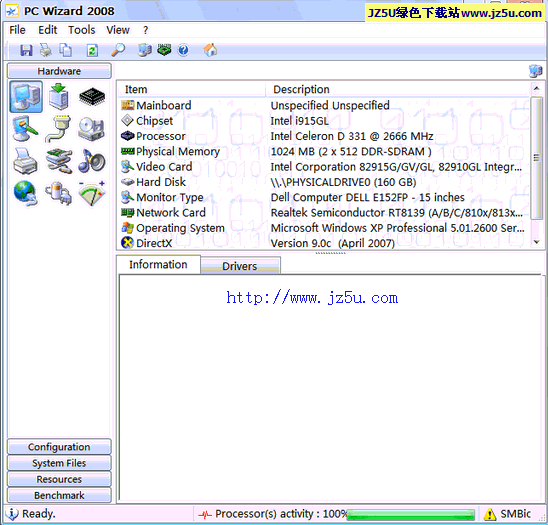Image resolution: width=548 pixels, height=525 pixels.
Task: Click the computers toolbar icon
Action: coord(145,50)
